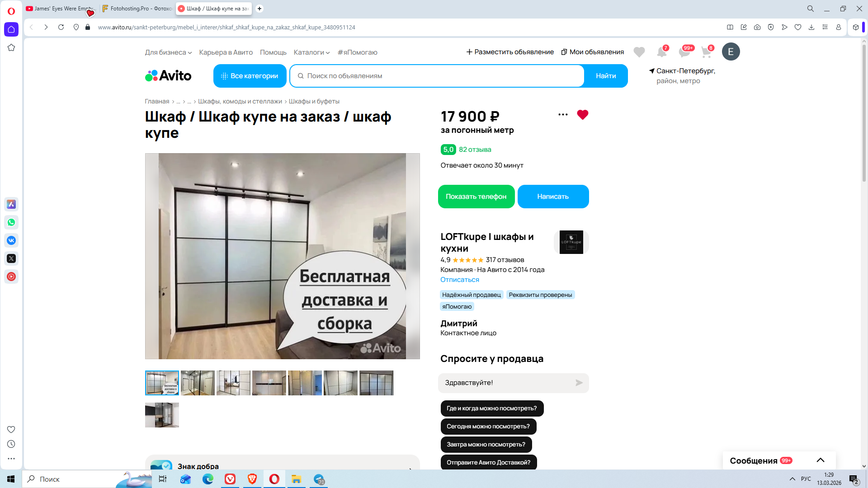Screen dimensions: 868x488
Task: Open three-dots more options near price
Action: click(563, 115)
